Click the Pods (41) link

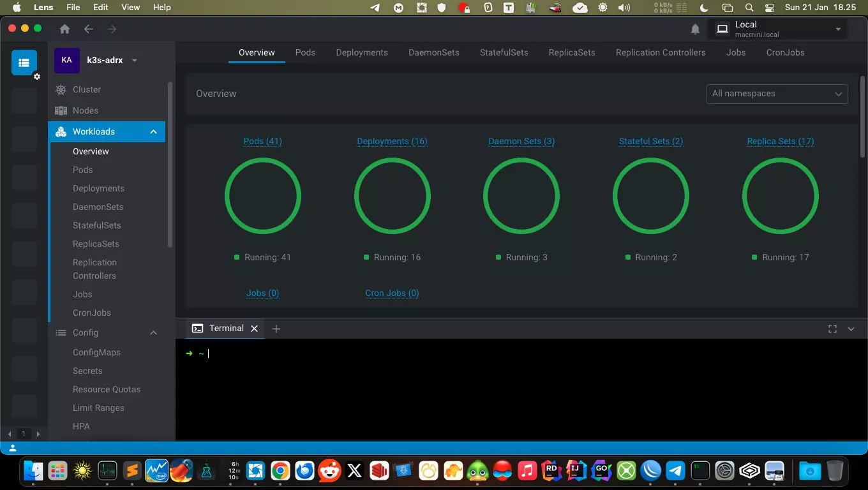(262, 141)
